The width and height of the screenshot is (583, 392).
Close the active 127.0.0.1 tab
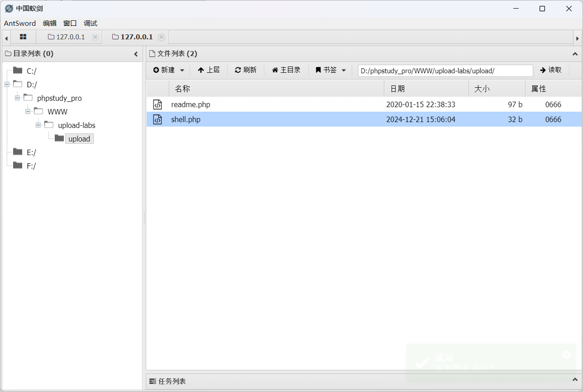[x=162, y=37]
